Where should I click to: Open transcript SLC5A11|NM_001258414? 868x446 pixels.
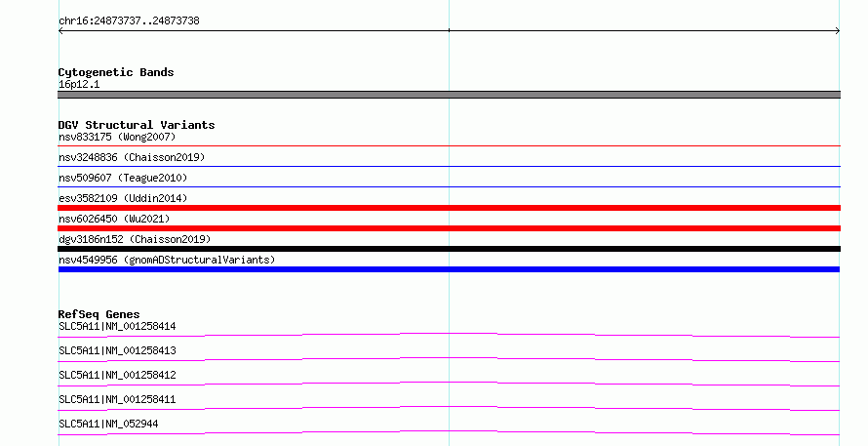tap(117, 326)
